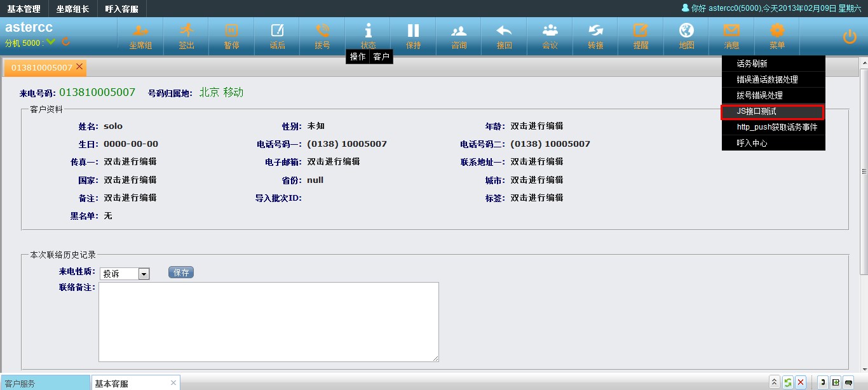This screenshot has width=868, height=390.
Task: Choose 错误通话数据处理 from the menu
Action: [x=767, y=80]
